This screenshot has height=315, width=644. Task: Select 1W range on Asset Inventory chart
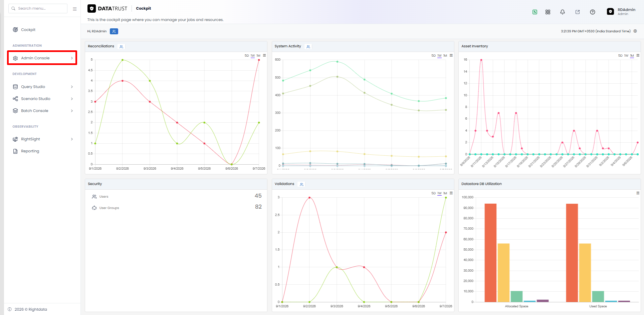point(626,56)
